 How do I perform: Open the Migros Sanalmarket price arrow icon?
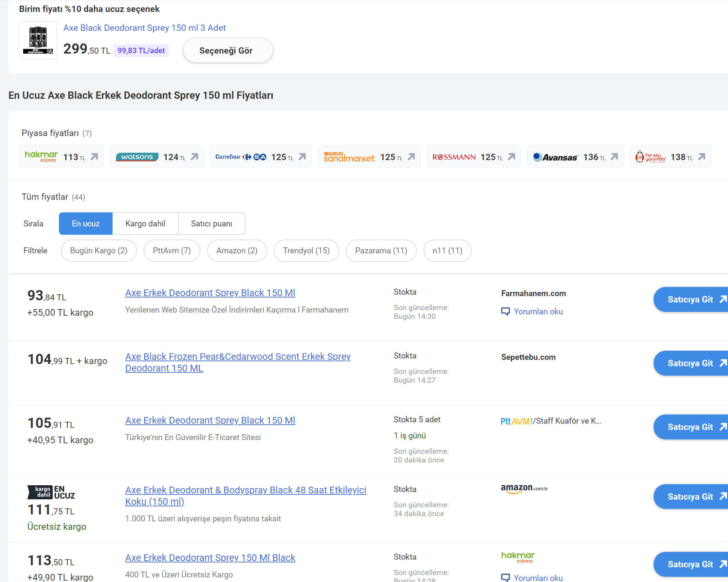tap(411, 157)
